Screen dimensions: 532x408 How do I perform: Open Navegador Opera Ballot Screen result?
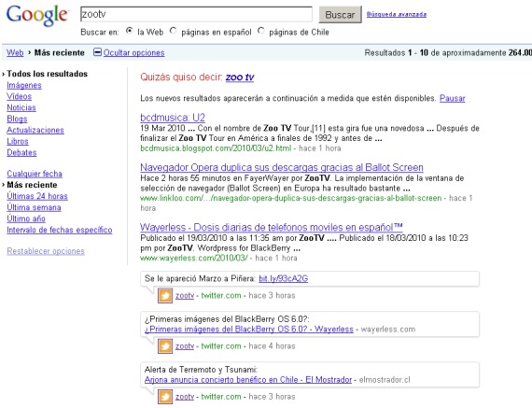(282, 167)
